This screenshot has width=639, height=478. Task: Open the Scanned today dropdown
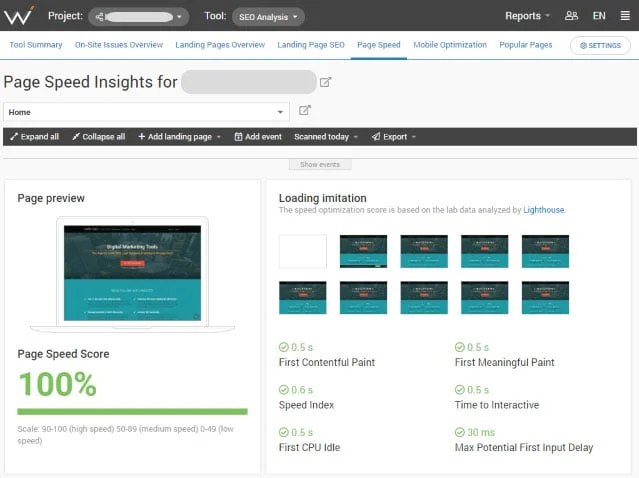pos(326,137)
